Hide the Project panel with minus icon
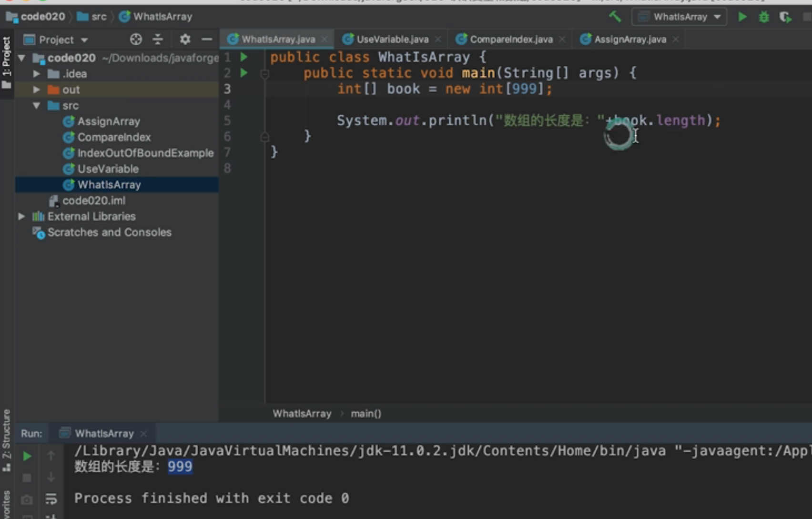 click(207, 39)
